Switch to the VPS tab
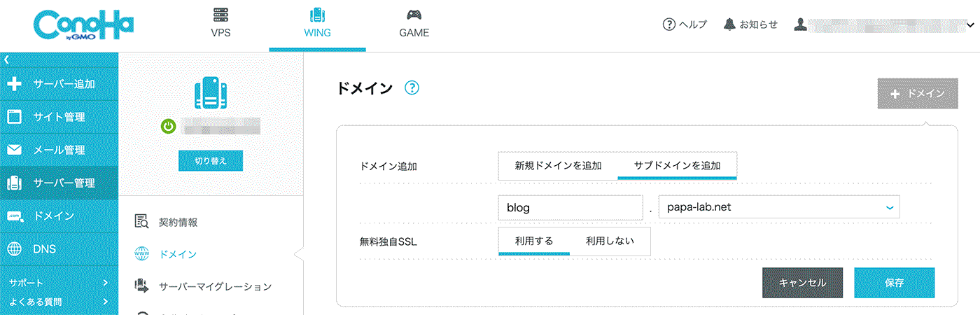Image resolution: width=980 pixels, height=315 pixels. pyautogui.click(x=220, y=23)
